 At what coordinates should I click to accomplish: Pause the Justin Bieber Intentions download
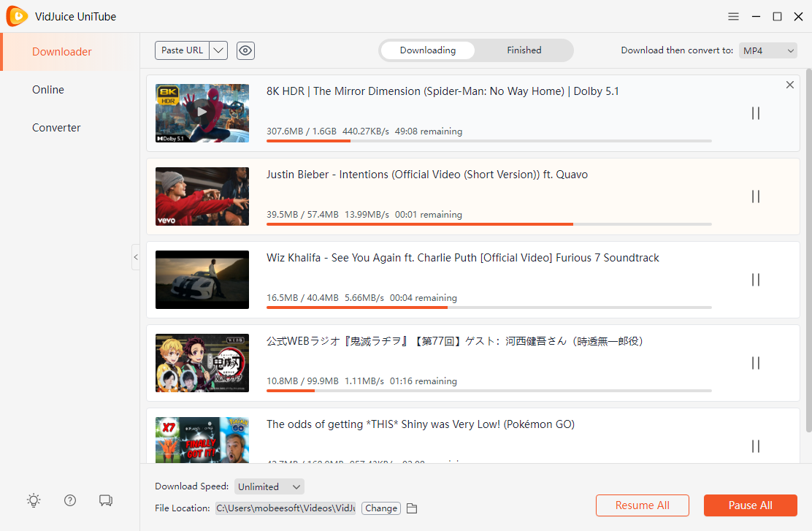[x=756, y=197]
